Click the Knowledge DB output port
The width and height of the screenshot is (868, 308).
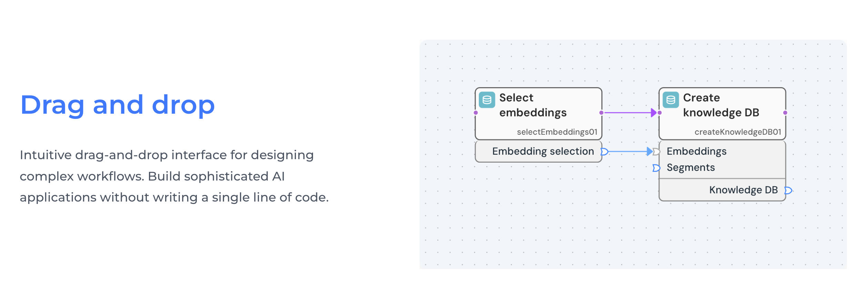click(788, 191)
